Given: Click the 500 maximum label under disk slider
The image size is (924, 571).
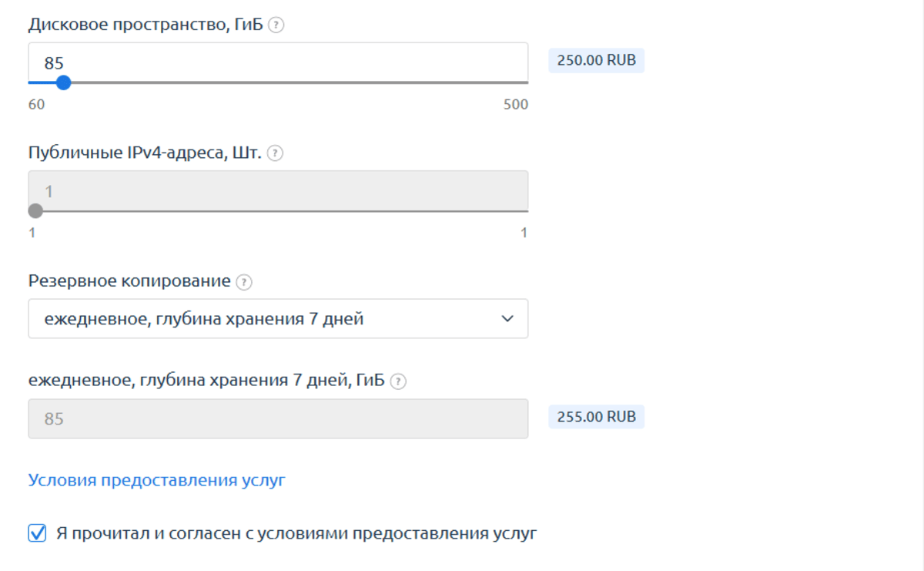Looking at the screenshot, I should tap(516, 105).
